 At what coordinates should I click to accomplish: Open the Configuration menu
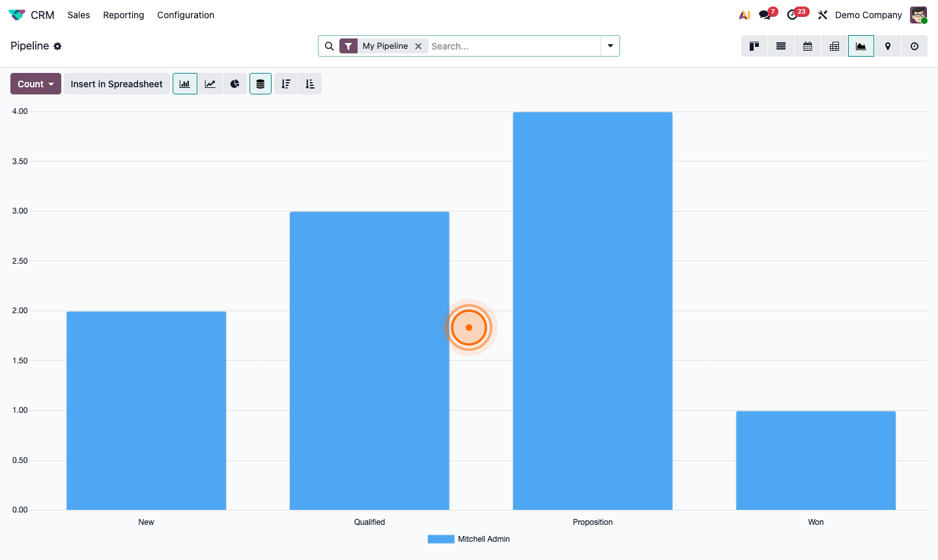tap(185, 15)
